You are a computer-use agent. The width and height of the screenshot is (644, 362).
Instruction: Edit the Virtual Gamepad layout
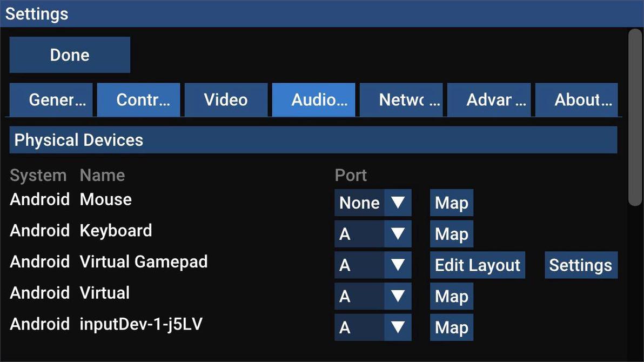477,265
